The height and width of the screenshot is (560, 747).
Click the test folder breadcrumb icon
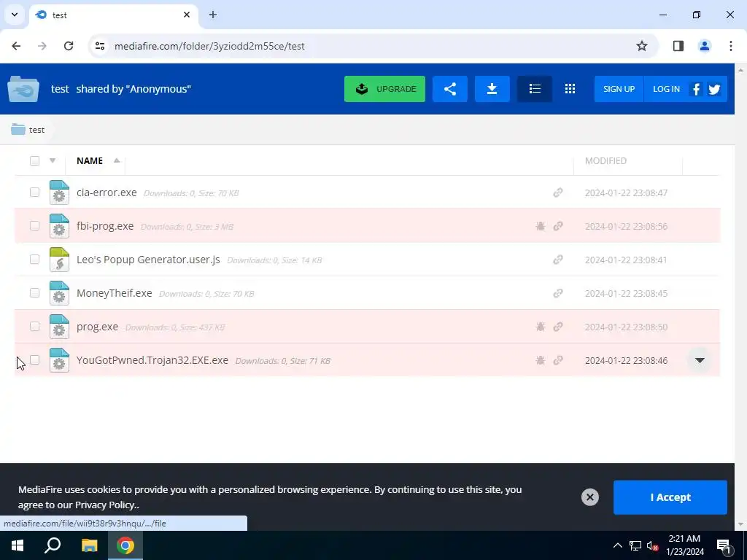pyautogui.click(x=18, y=130)
